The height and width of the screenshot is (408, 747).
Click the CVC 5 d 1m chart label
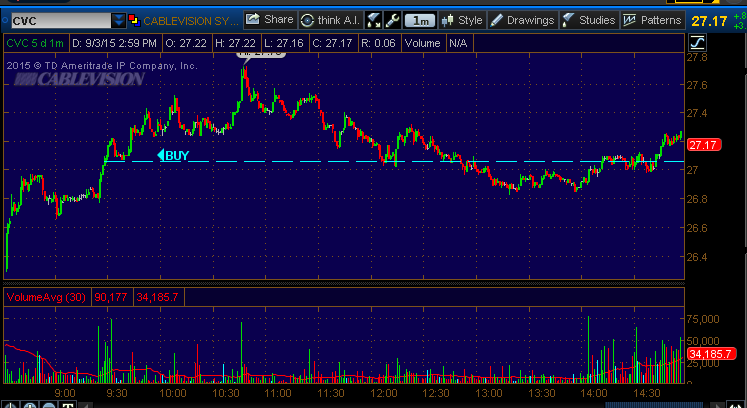point(36,42)
